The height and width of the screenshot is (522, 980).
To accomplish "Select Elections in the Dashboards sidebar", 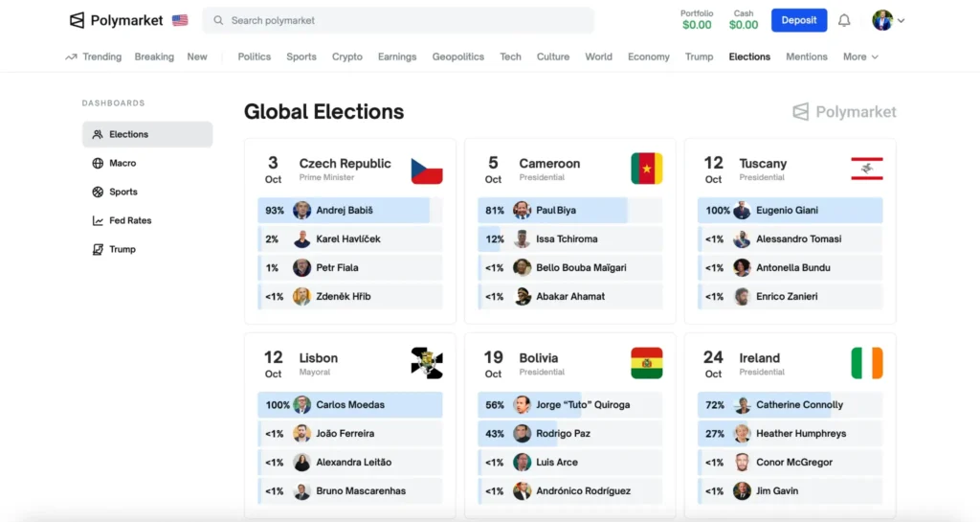I will click(147, 134).
